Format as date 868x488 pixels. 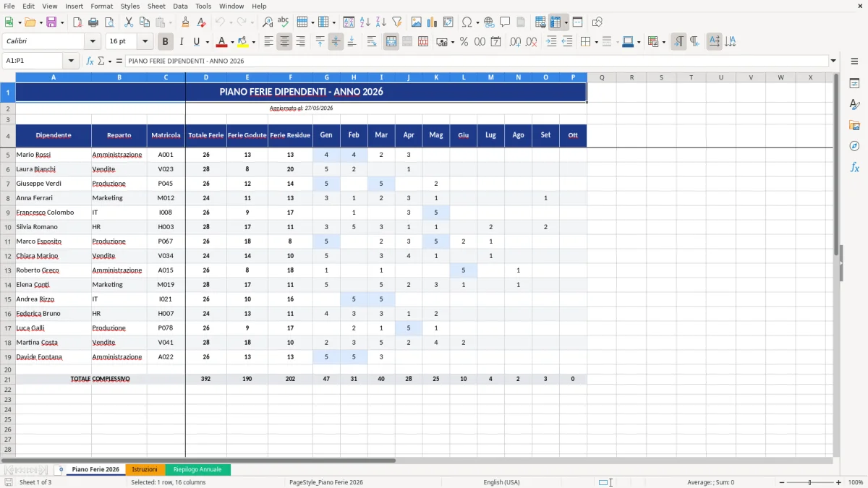coord(496,42)
